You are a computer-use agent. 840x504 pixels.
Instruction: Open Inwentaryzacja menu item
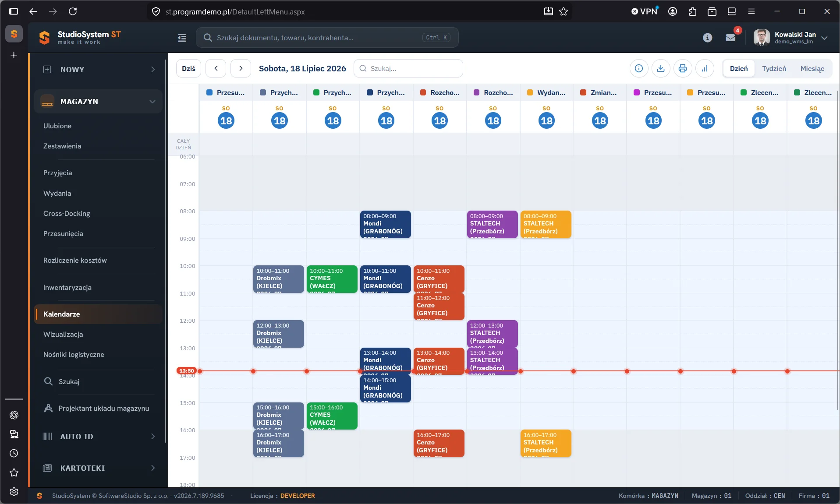pyautogui.click(x=67, y=287)
